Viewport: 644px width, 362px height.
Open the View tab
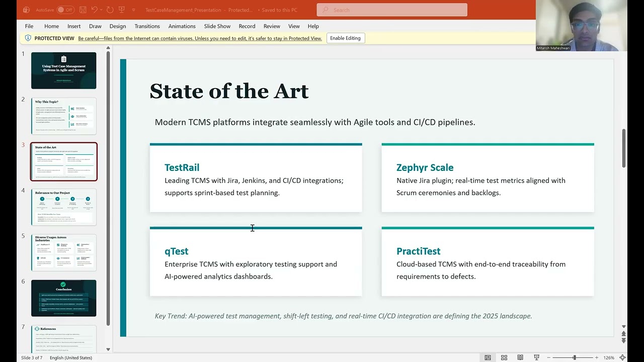[294, 26]
